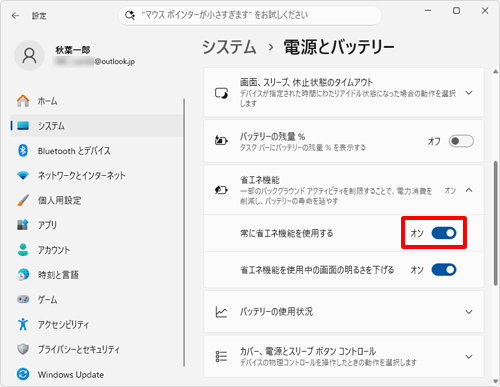This screenshot has height=387, width=500.
Task: Click the privacy shield icon
Action: coord(23,349)
